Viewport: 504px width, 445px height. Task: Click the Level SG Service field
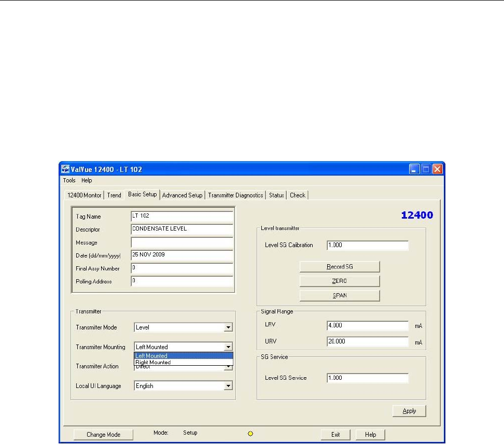coord(368,378)
